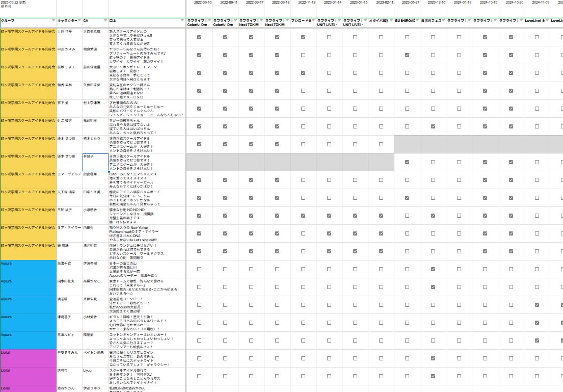Open filter for the 2024-01-13 ラブライブ column

click(x=469, y=20)
